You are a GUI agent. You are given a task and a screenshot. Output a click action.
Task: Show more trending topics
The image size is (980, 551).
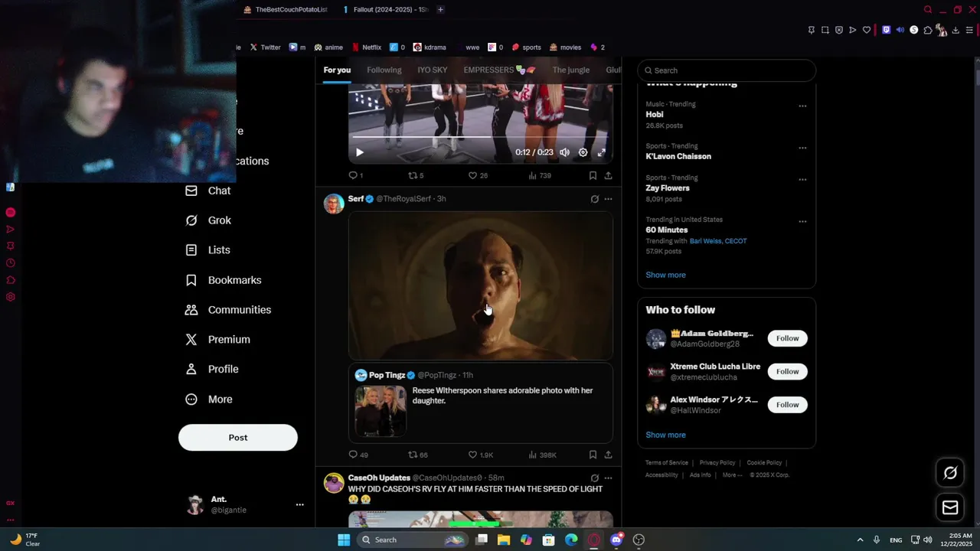[x=665, y=275]
